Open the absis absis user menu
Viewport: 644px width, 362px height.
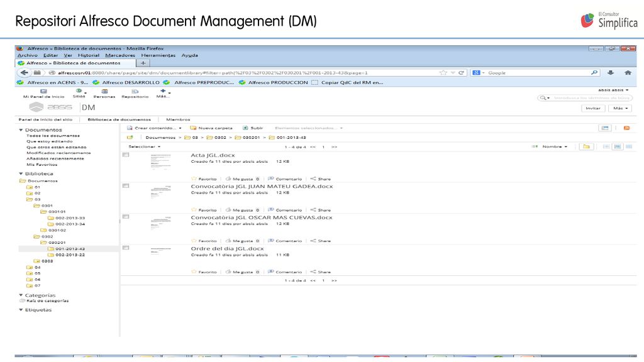tap(613, 90)
